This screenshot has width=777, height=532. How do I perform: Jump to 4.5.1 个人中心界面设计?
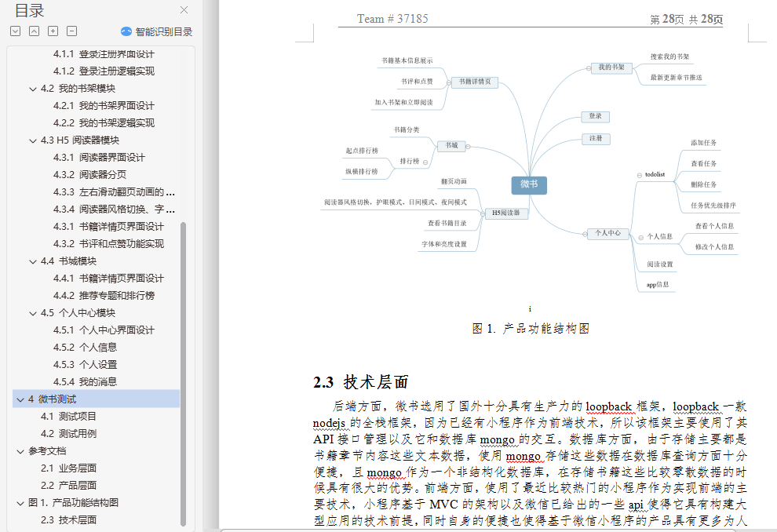pos(104,330)
